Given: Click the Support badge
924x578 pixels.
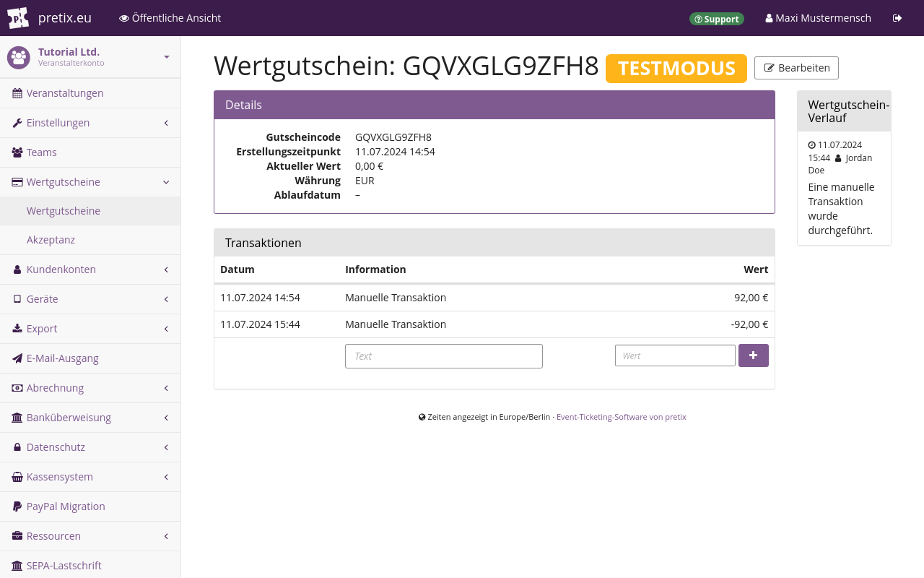Looking at the screenshot, I should (x=717, y=19).
